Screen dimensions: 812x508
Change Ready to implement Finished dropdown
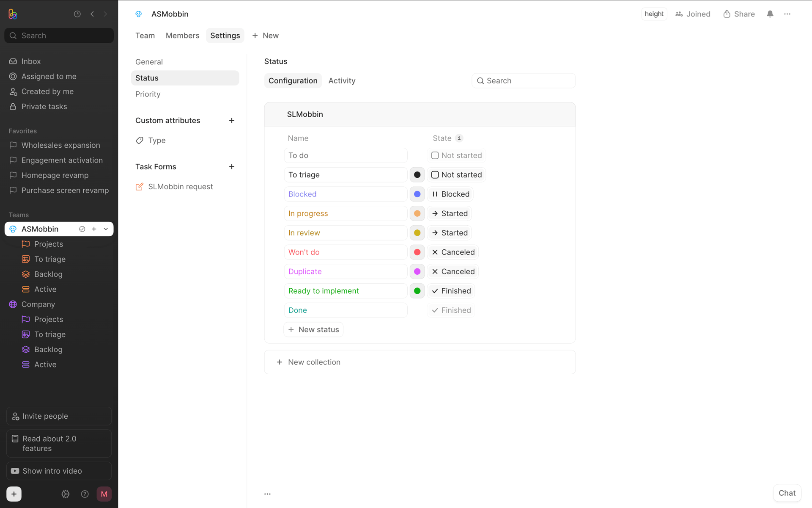[451, 291]
